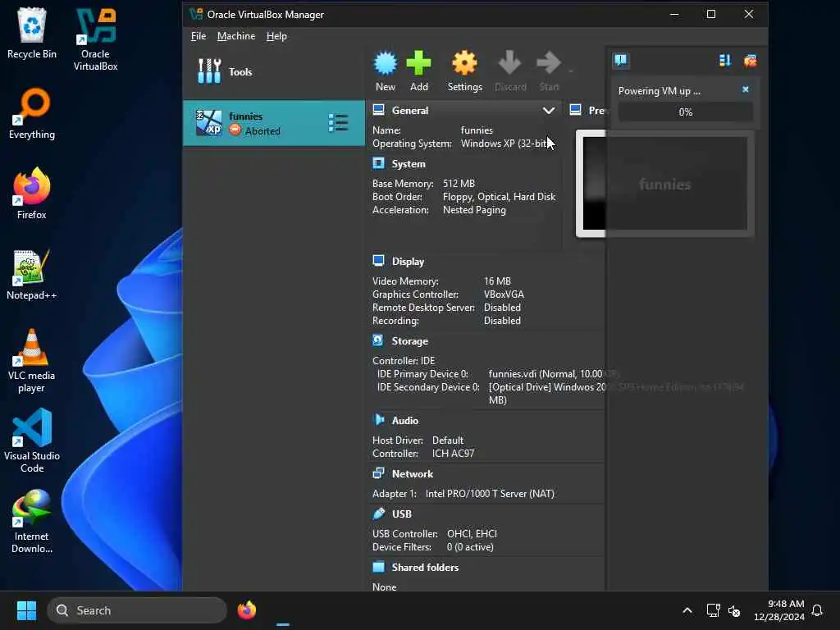The width and height of the screenshot is (840, 630).
Task: Click the Network section icon
Action: tap(378, 473)
